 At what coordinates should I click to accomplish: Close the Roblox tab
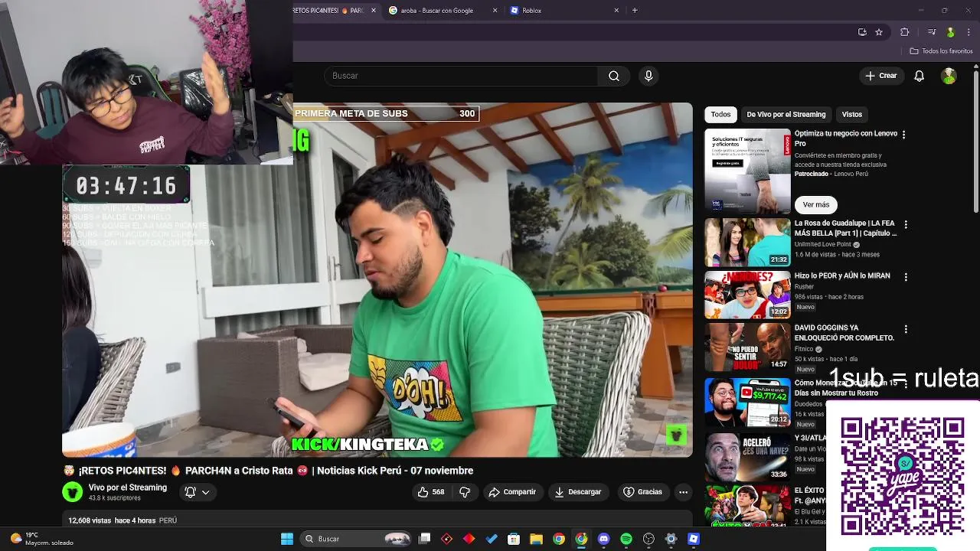click(x=616, y=11)
